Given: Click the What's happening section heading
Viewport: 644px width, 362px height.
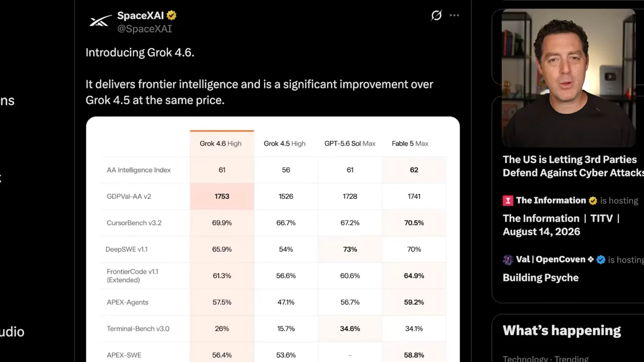Looking at the screenshot, I should pyautogui.click(x=562, y=331).
